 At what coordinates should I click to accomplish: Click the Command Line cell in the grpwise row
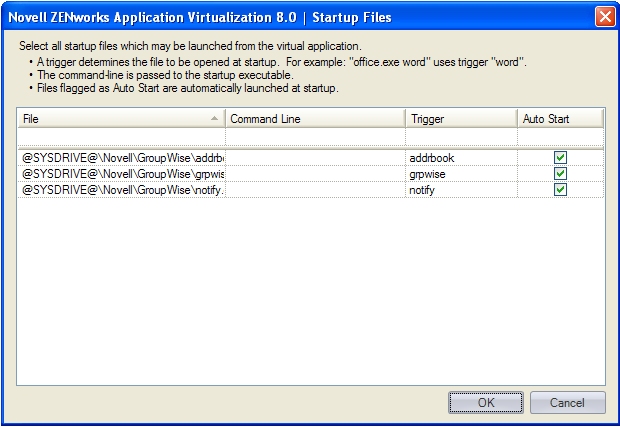pos(315,174)
